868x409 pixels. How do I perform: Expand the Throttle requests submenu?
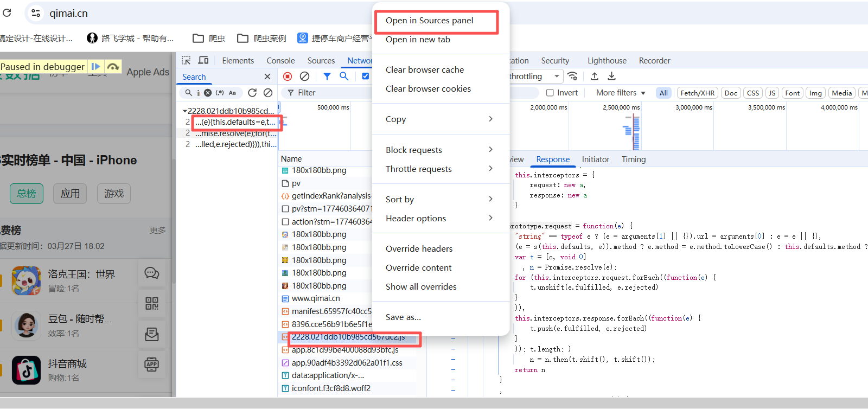pos(441,169)
